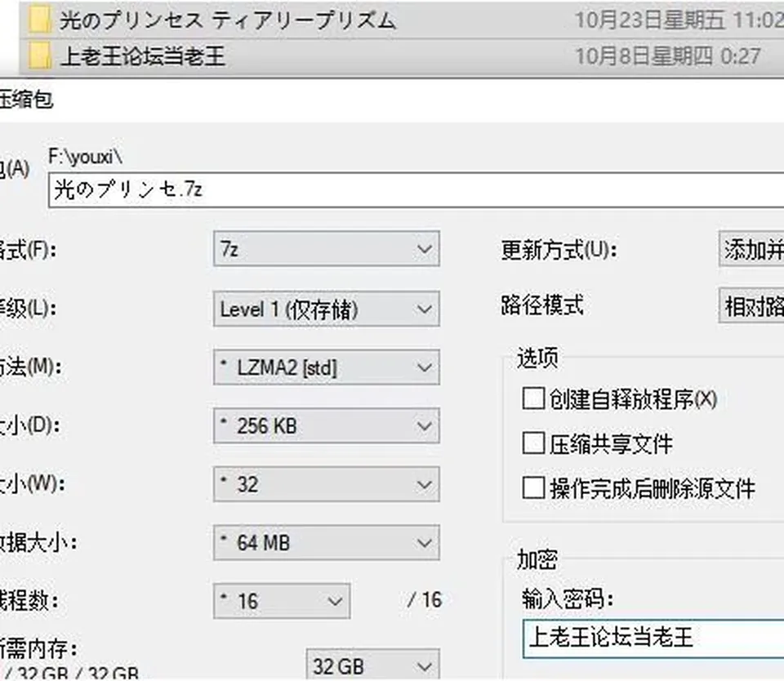
Task: Click the archive name field 光のプリンセ.7z
Action: click(x=416, y=190)
